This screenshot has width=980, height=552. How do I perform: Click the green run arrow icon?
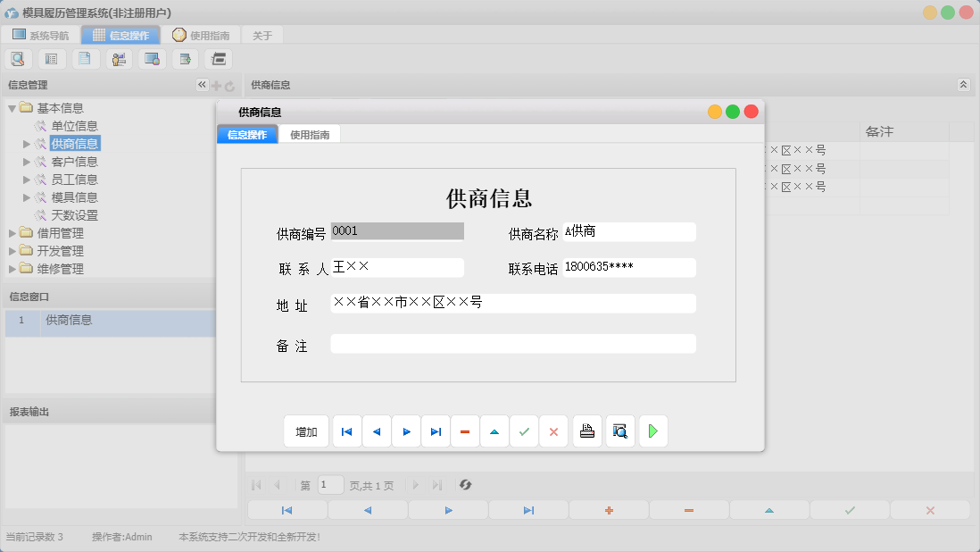point(652,431)
